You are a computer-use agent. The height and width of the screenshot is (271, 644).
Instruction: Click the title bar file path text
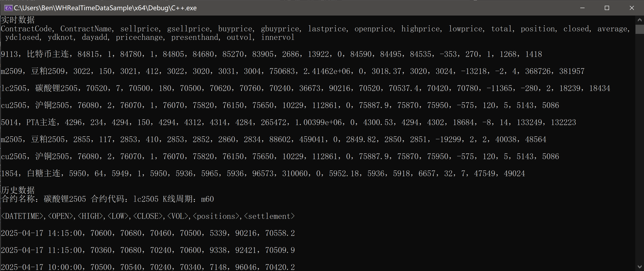click(105, 8)
